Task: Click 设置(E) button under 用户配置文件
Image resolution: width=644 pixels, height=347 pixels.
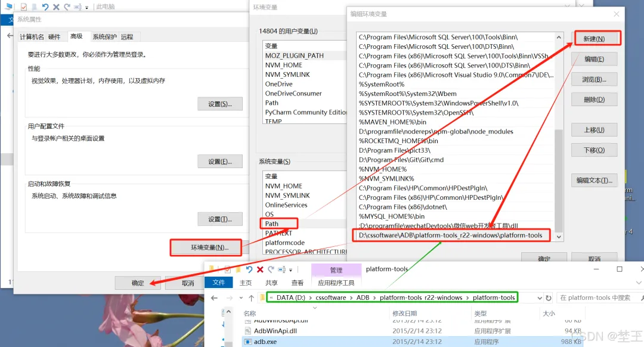Action: [x=219, y=162]
